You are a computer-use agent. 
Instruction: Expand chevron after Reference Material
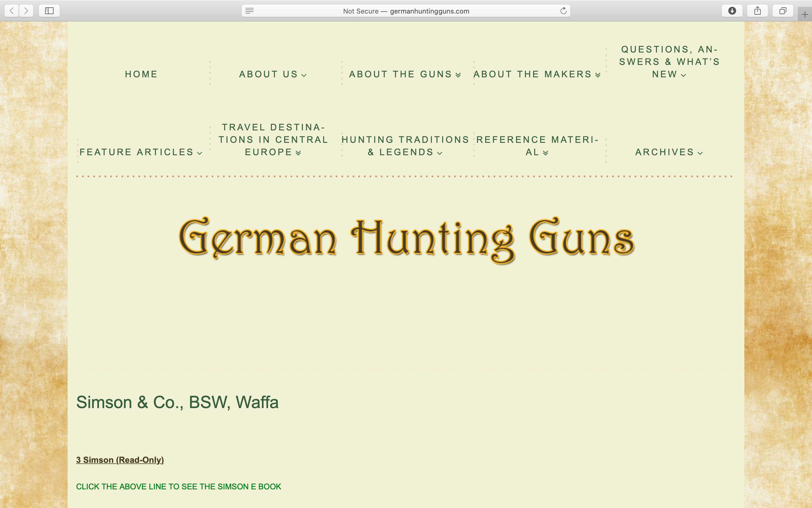click(546, 153)
